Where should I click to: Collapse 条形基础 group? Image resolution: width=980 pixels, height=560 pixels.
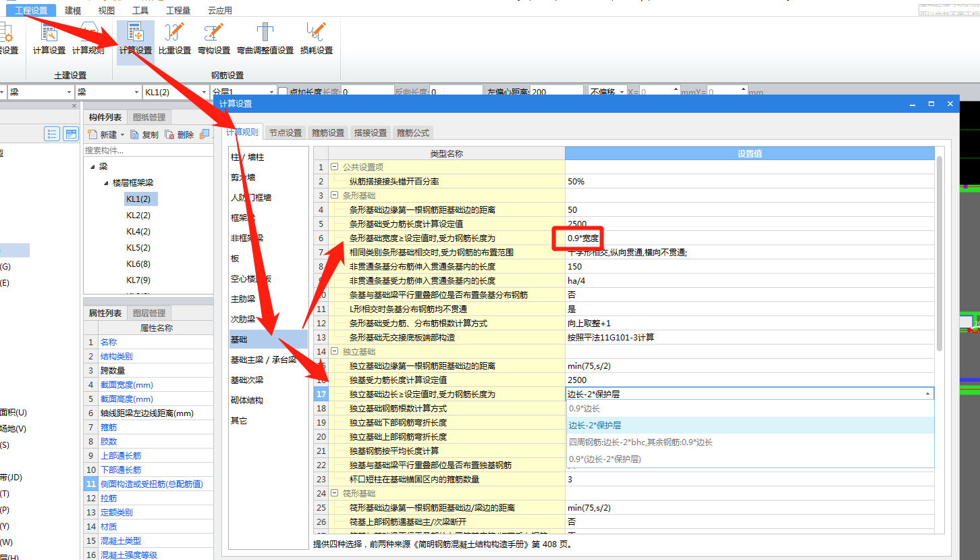coord(334,195)
